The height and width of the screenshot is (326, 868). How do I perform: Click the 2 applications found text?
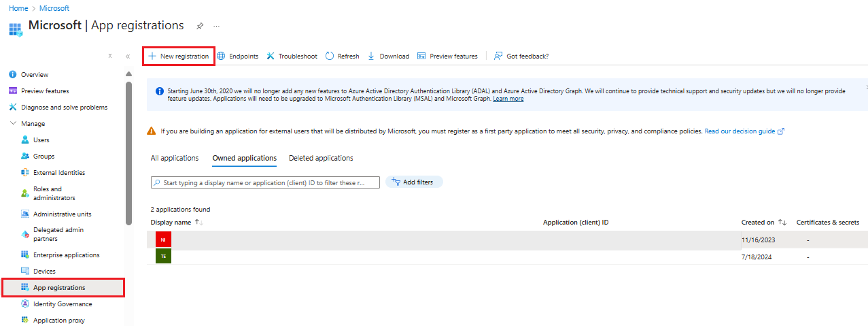(x=180, y=210)
